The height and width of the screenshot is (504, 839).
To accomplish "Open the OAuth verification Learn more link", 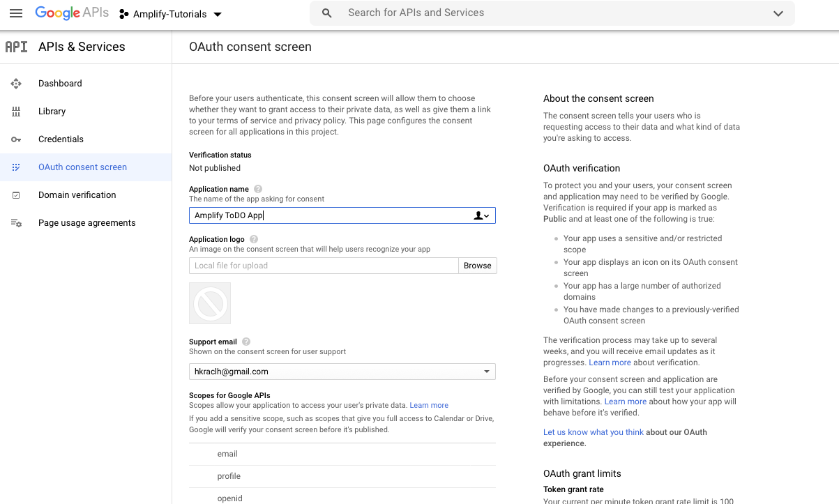I will [x=610, y=362].
